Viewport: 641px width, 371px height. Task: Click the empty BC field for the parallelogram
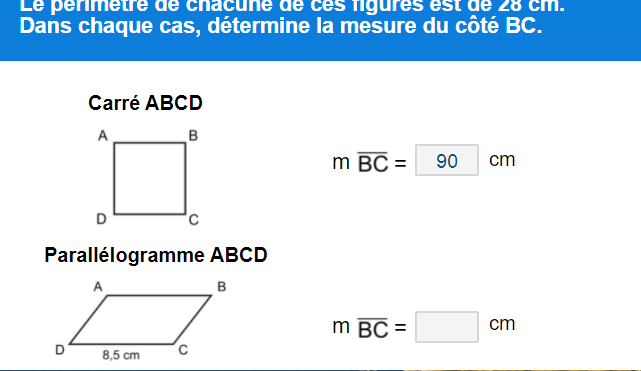[x=447, y=327]
